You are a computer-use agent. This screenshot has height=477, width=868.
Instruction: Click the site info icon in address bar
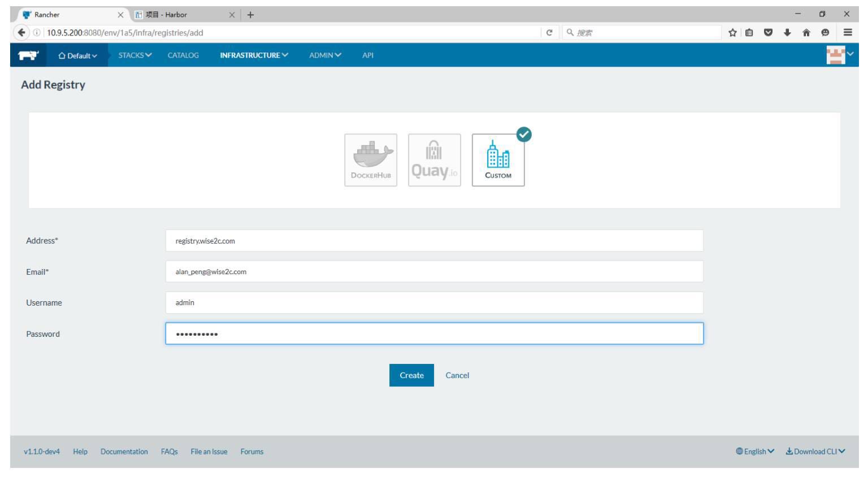coord(37,33)
